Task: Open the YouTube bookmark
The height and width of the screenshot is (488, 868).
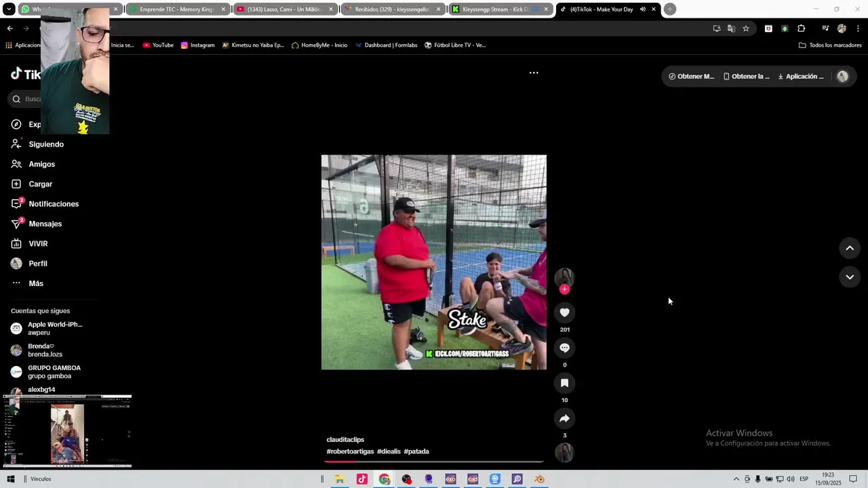Action: click(x=158, y=45)
